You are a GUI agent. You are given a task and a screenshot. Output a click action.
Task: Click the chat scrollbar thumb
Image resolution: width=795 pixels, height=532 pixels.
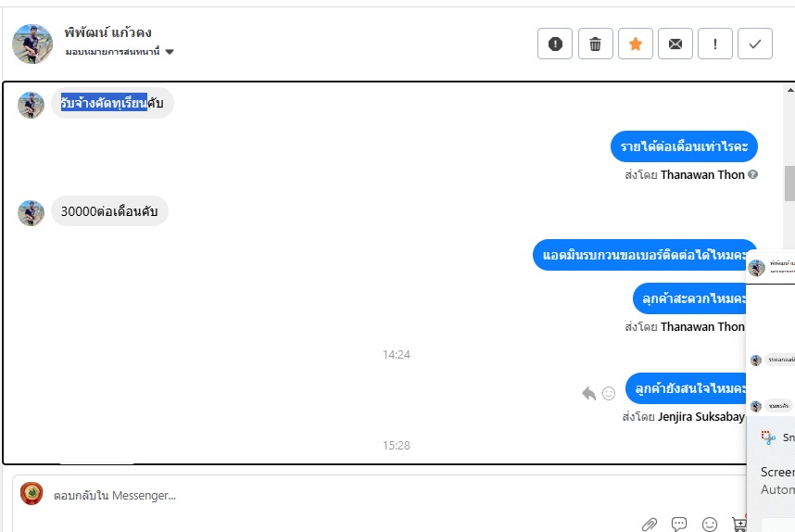coord(790,184)
